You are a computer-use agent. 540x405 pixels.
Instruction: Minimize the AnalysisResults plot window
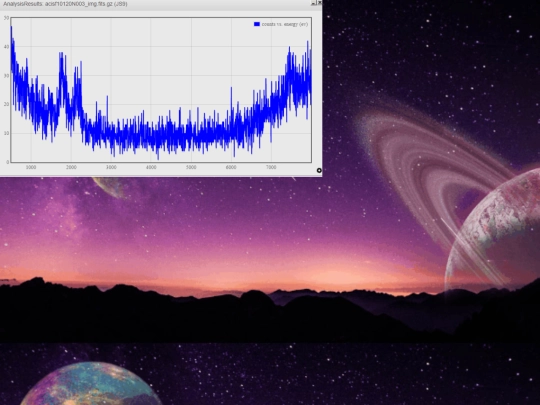pyautogui.click(x=313, y=3)
